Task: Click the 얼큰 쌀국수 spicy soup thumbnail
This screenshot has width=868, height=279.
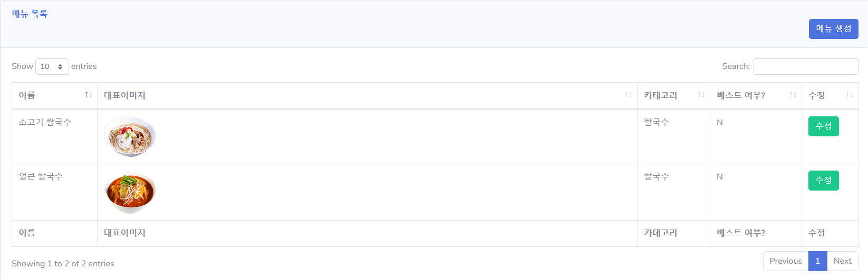Action: [x=130, y=193]
